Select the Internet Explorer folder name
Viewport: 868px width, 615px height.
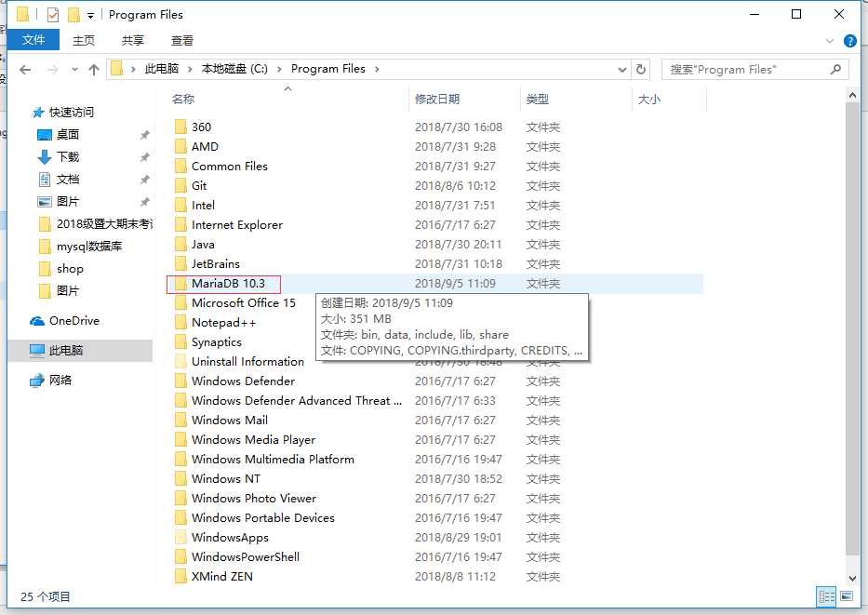tap(237, 225)
